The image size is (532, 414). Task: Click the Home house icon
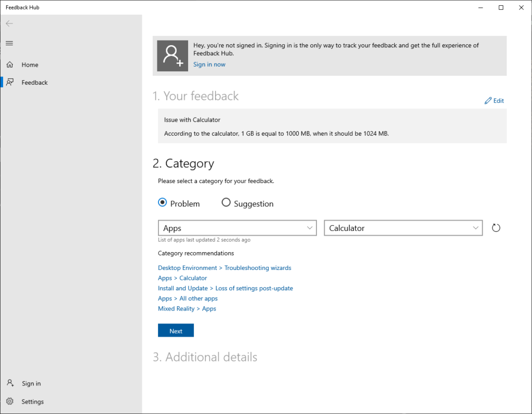(x=10, y=64)
